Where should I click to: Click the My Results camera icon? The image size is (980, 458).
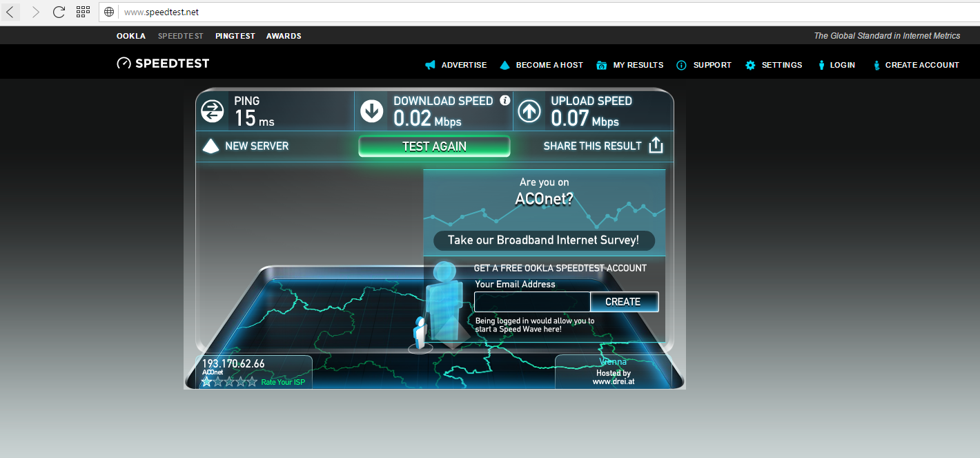pos(602,65)
